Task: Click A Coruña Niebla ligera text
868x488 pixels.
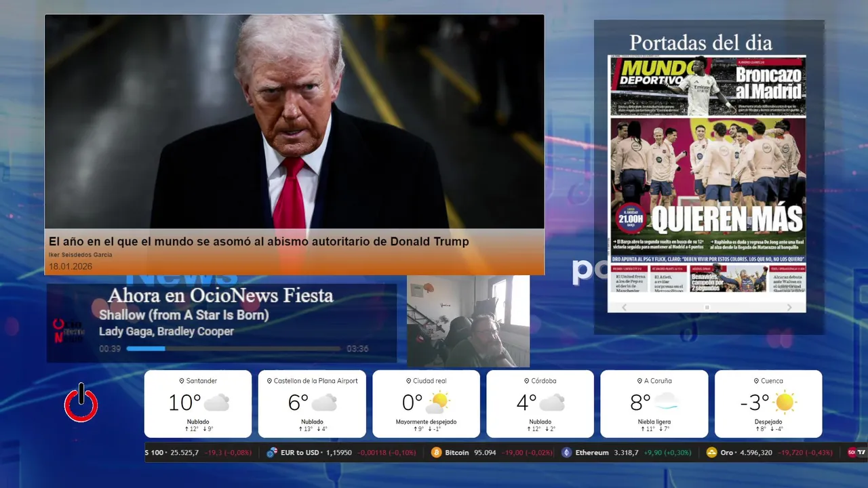Action: tap(654, 422)
